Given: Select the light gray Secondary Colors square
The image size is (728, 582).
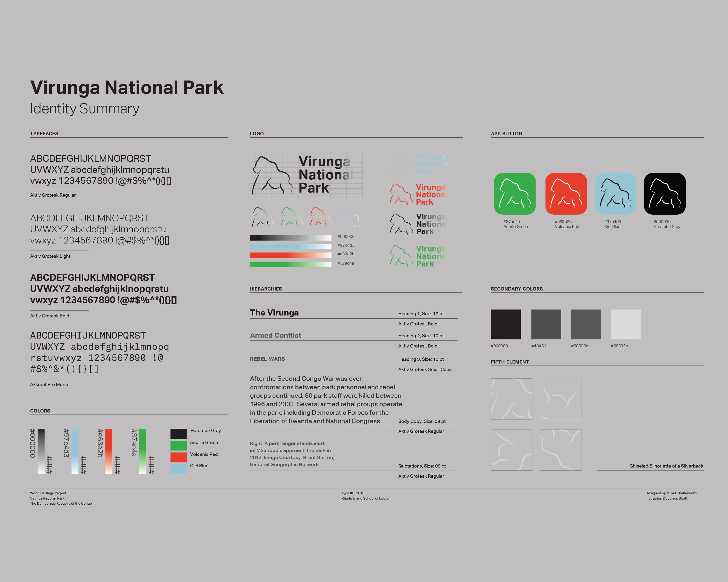Looking at the screenshot, I should coord(626,324).
